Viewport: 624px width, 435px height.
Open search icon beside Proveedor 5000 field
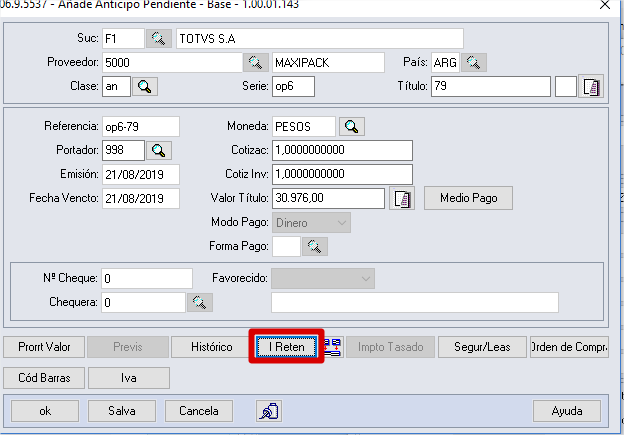click(255, 62)
